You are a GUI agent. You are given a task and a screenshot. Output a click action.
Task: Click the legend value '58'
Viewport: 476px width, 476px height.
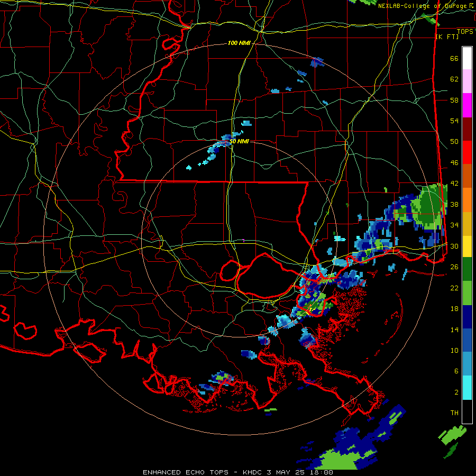click(454, 100)
